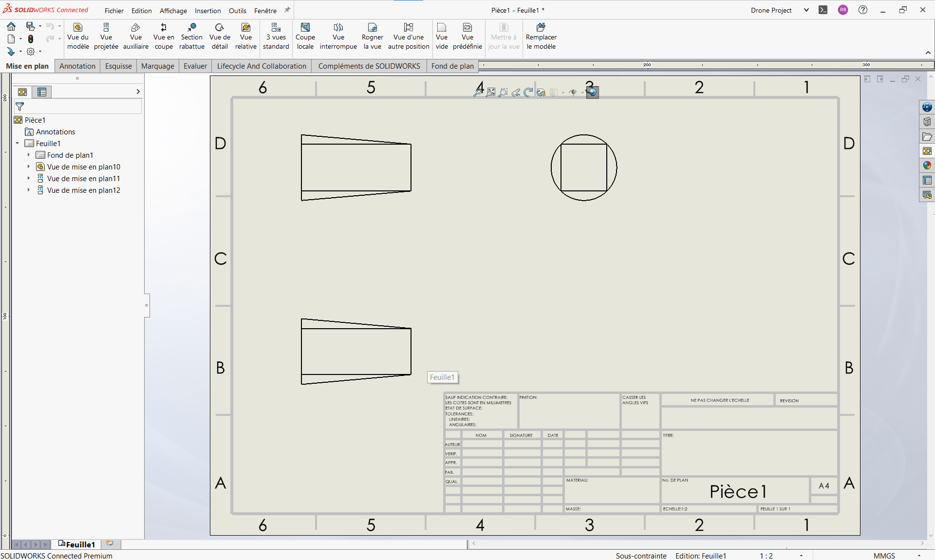Click the Rogner la vue tool
The image size is (935, 560).
point(372,37)
